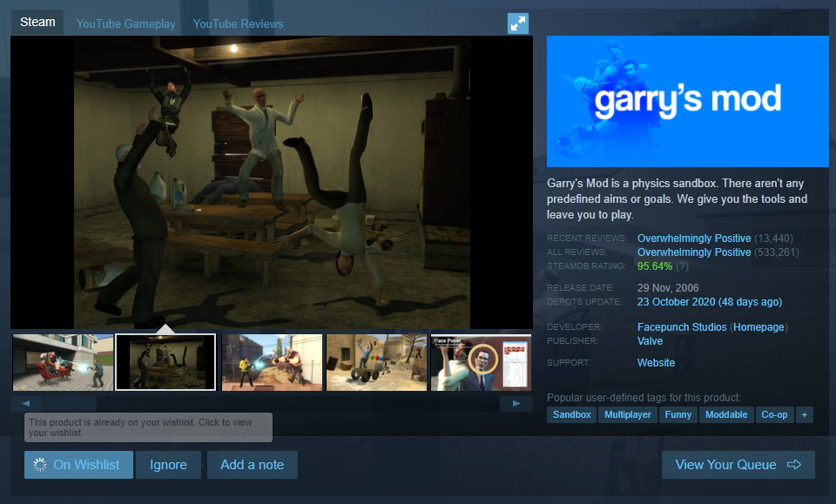This screenshot has width=836, height=504.
Task: Click View Your Queue button
Action: (738, 465)
